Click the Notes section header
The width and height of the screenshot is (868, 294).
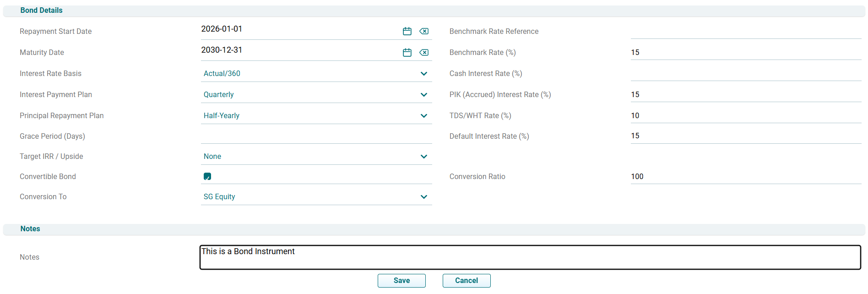(30, 229)
